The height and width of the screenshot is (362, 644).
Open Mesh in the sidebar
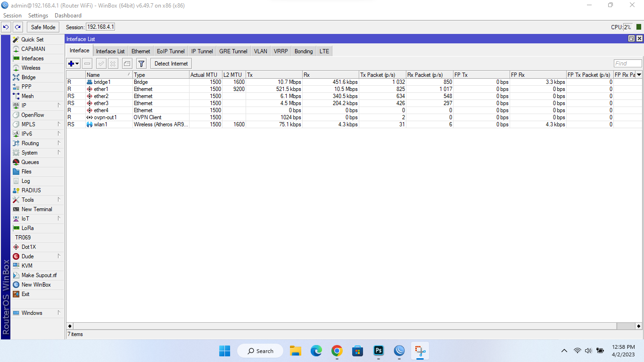tap(38, 96)
